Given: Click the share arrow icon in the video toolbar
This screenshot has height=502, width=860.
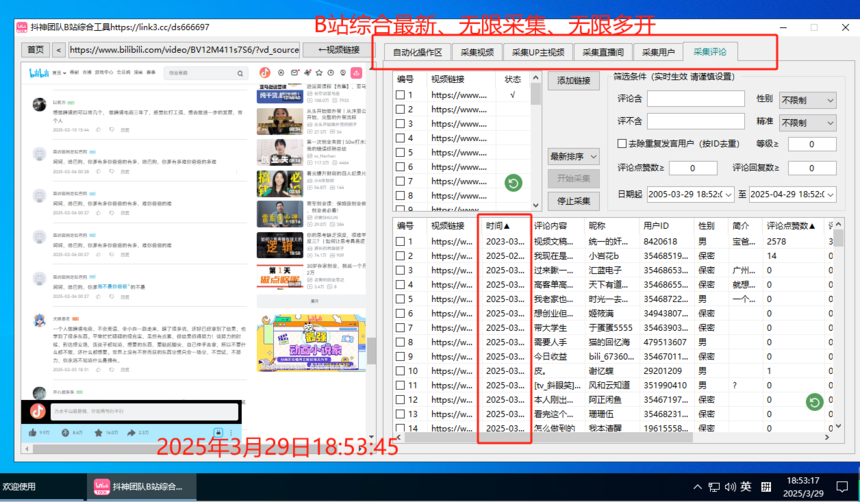Looking at the screenshot, I should coord(131,432).
